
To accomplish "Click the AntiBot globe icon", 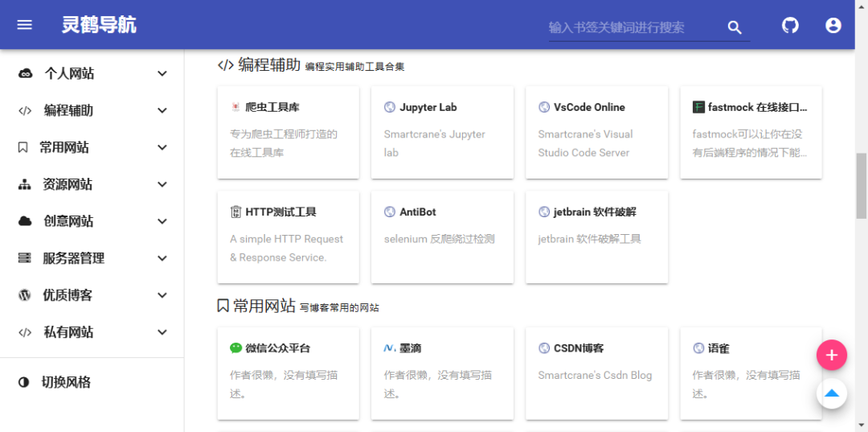I will tap(390, 212).
